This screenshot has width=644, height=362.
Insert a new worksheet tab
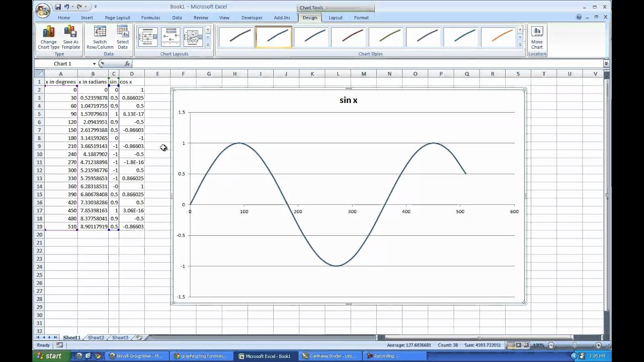[139, 338]
